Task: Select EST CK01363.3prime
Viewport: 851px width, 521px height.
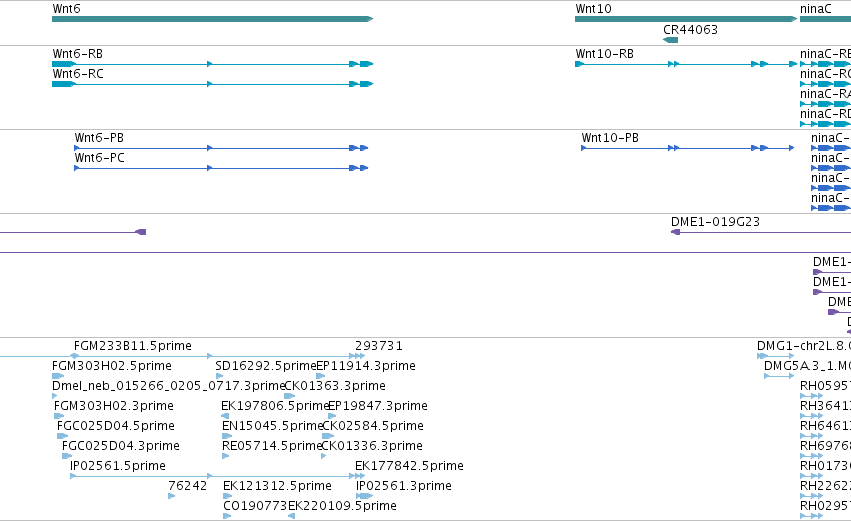Action: click(335, 386)
